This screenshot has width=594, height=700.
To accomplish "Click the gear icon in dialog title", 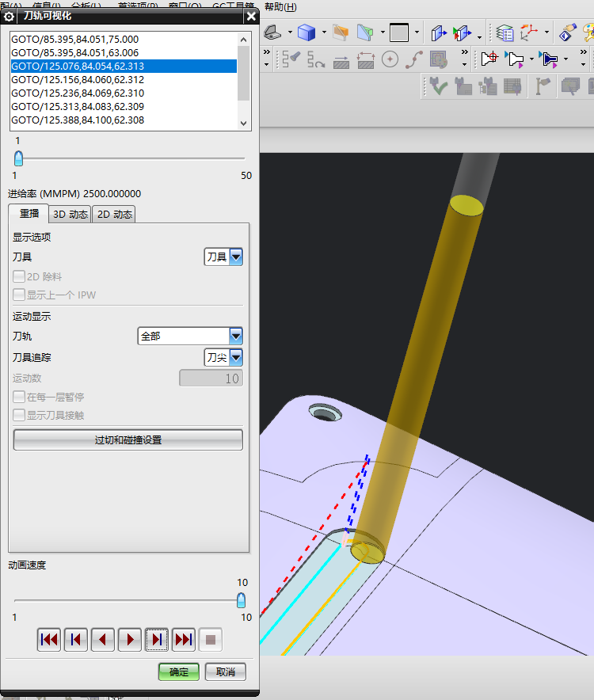I will tap(9, 17).
